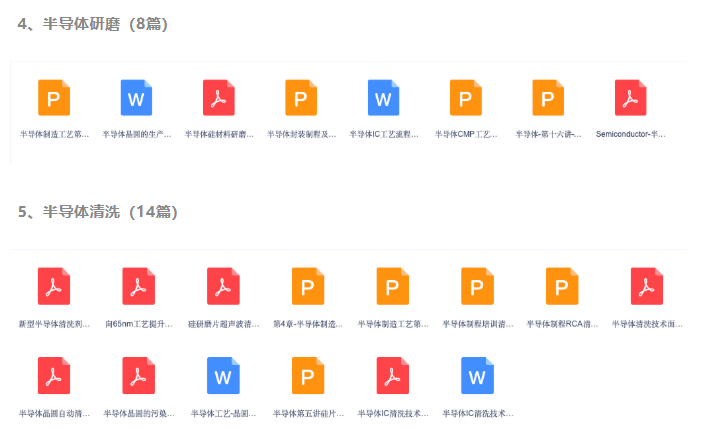Screen dimensions: 713x441
Task: Click the 半导体清洗技术面 file name label
Action: (x=647, y=325)
